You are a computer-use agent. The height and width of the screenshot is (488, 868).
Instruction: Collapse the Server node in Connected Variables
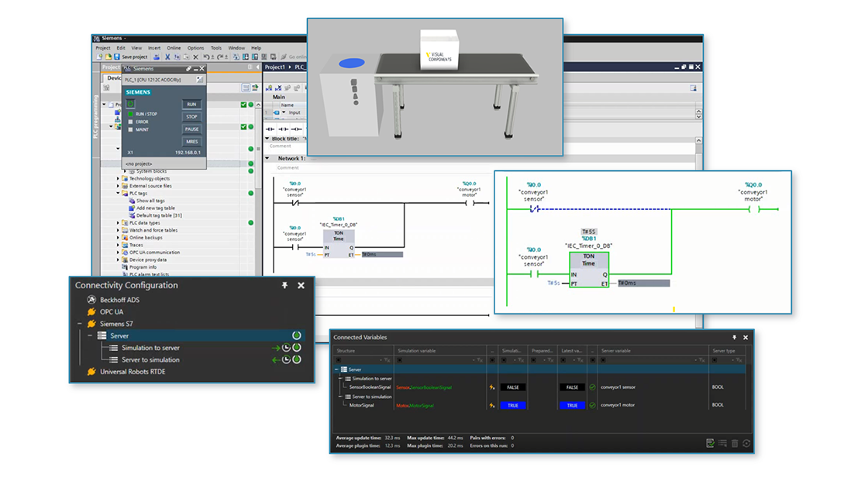[337, 369]
